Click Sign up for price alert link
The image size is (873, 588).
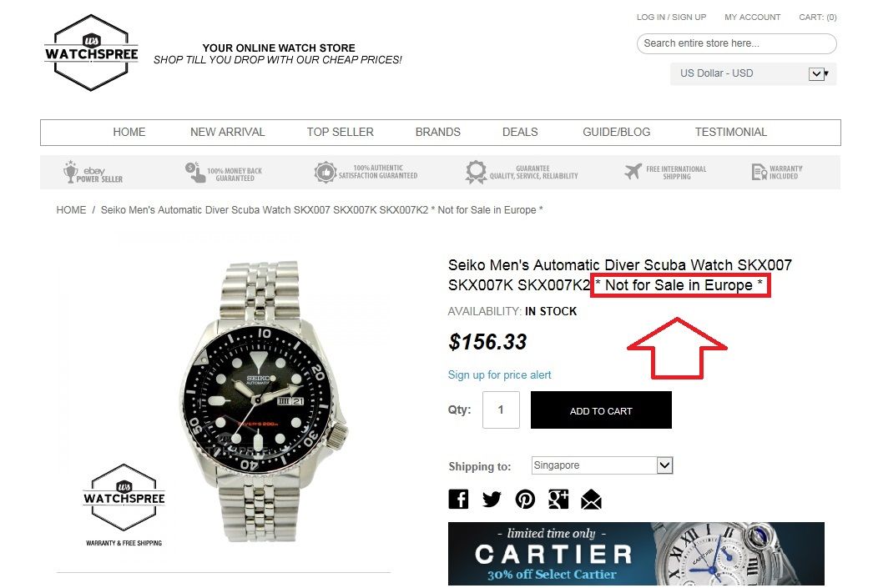point(499,375)
